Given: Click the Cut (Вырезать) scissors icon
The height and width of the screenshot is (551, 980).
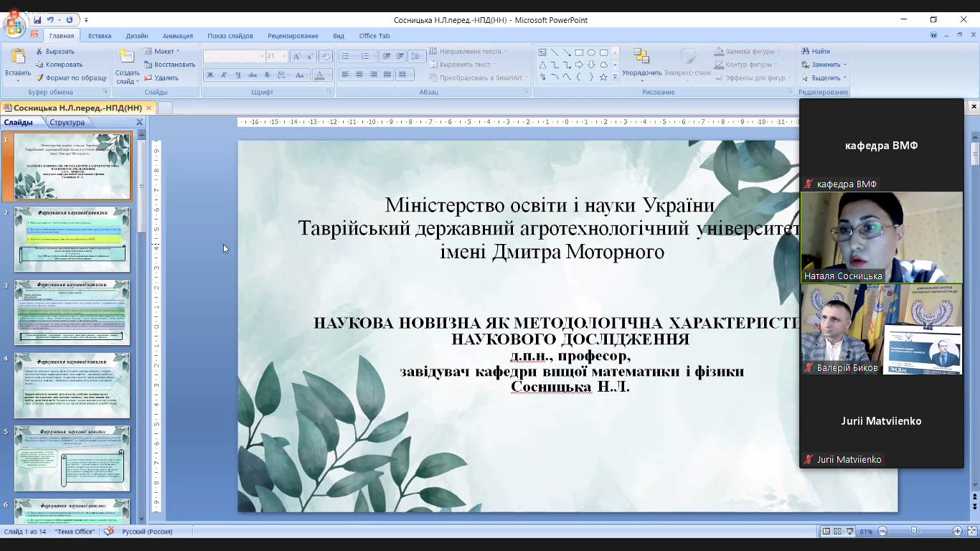Looking at the screenshot, I should [x=39, y=52].
